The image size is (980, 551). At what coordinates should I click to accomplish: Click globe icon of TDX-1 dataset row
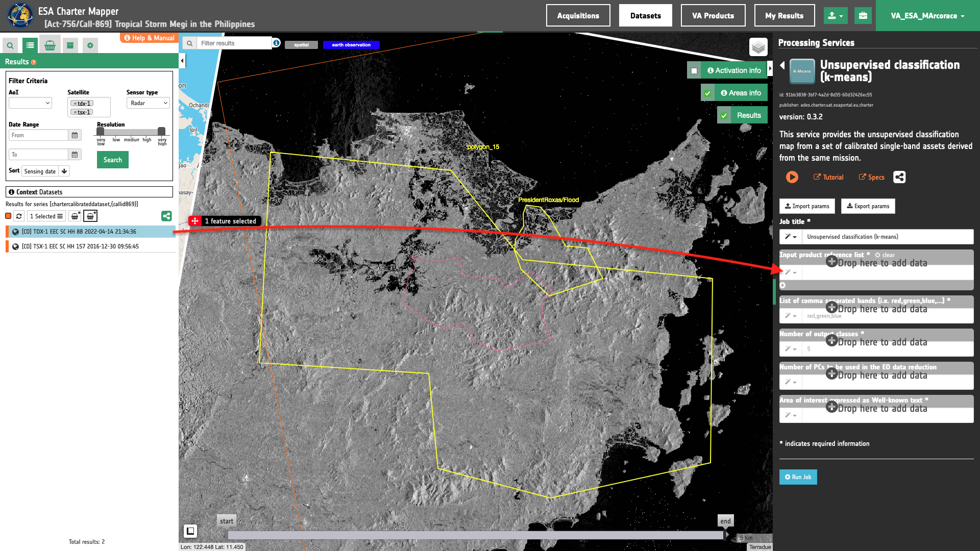(15, 232)
